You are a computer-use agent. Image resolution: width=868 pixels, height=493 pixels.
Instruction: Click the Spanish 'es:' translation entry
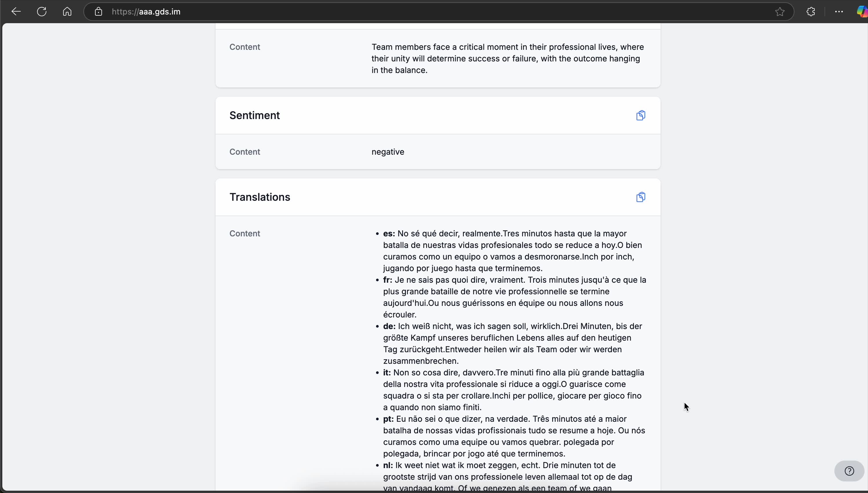(x=389, y=234)
